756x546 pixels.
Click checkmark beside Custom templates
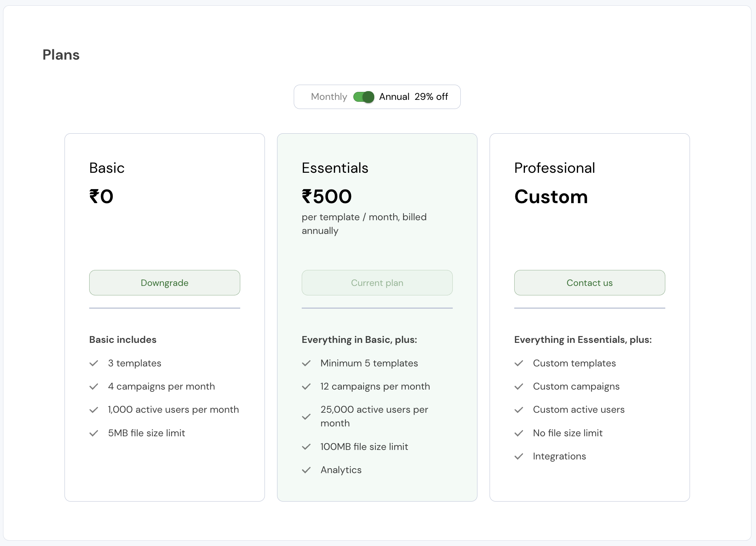[519, 363]
